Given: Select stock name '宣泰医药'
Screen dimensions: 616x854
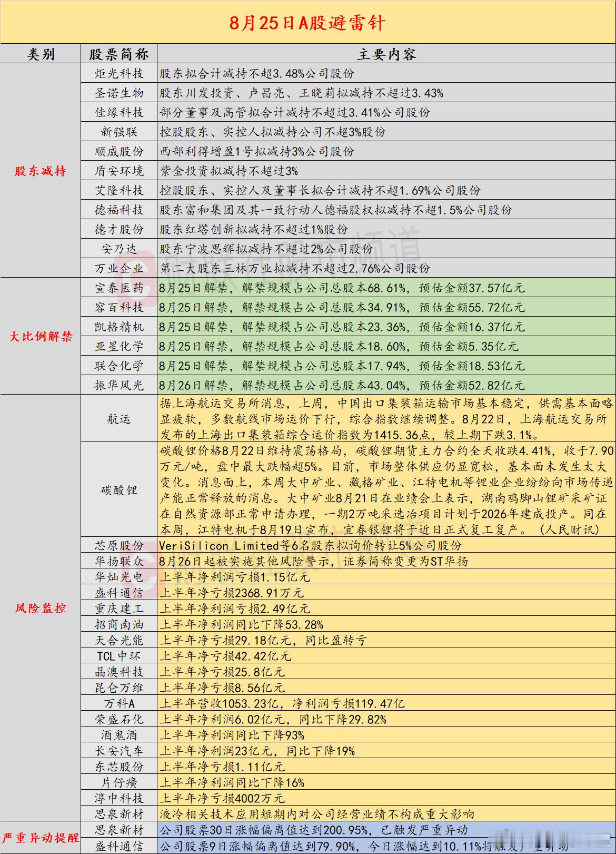Looking at the screenshot, I should (119, 288).
